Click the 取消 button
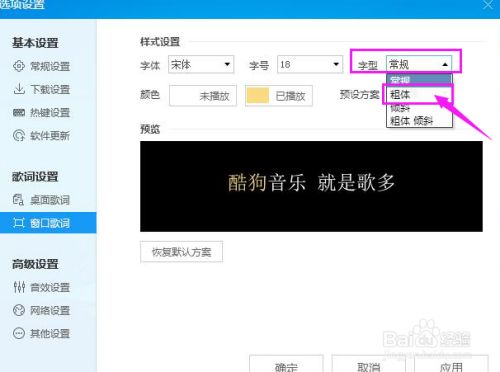 tap(369, 364)
